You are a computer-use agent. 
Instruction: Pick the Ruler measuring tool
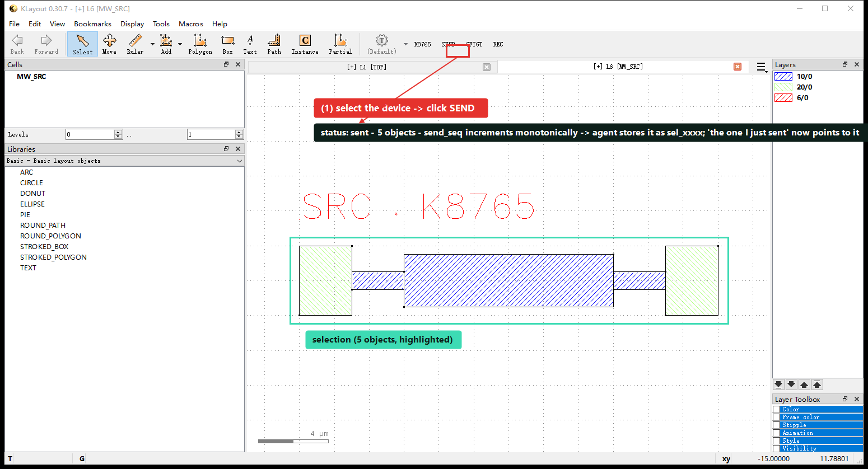(135, 44)
